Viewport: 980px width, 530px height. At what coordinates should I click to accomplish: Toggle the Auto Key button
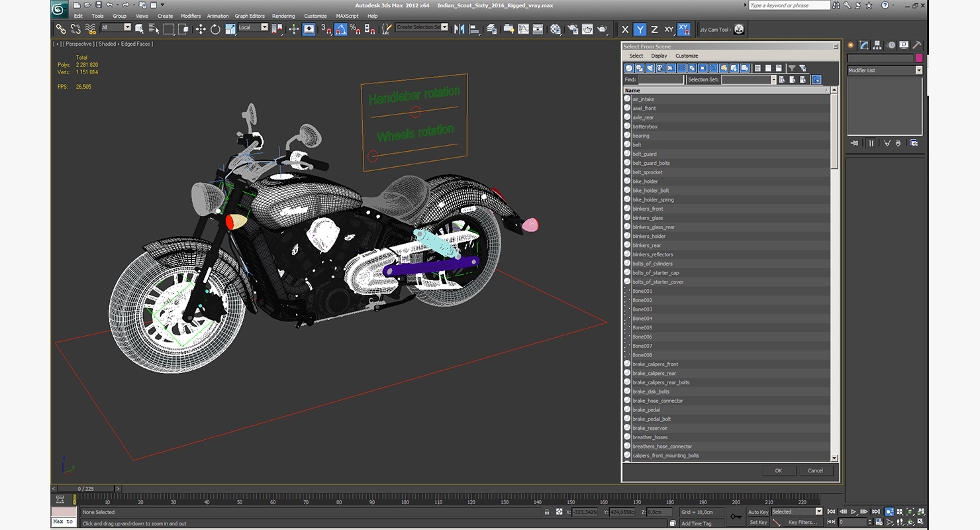pyautogui.click(x=758, y=512)
